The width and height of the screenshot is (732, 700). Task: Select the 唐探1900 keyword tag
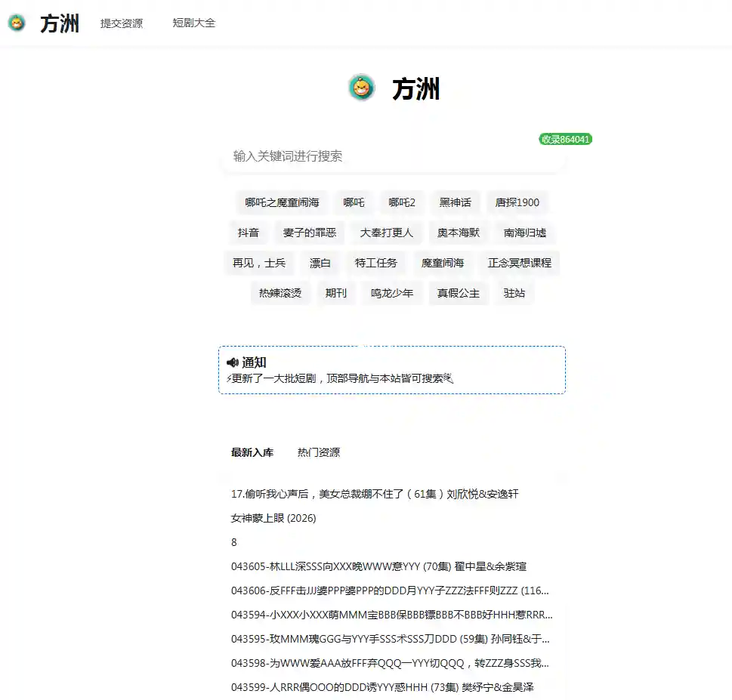(x=517, y=202)
